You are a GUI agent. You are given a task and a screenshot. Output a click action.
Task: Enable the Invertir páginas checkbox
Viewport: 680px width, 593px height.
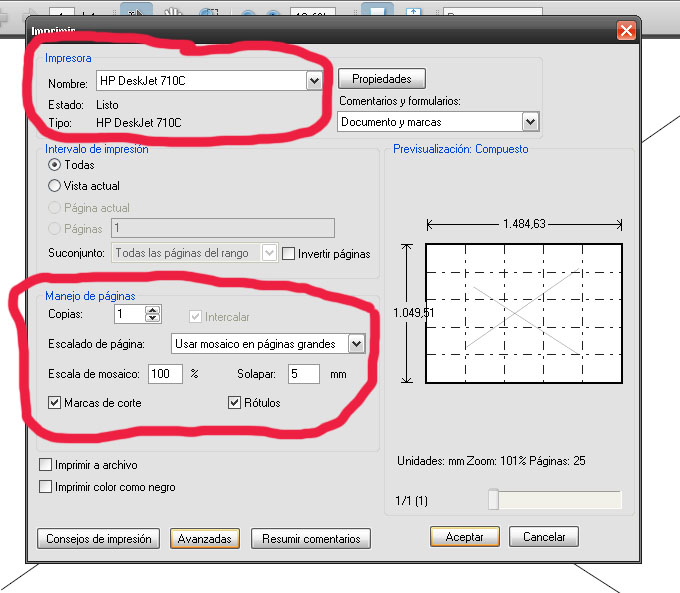289,254
